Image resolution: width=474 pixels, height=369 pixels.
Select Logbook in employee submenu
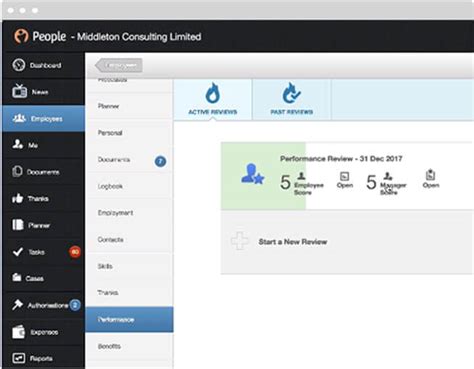pyautogui.click(x=129, y=186)
